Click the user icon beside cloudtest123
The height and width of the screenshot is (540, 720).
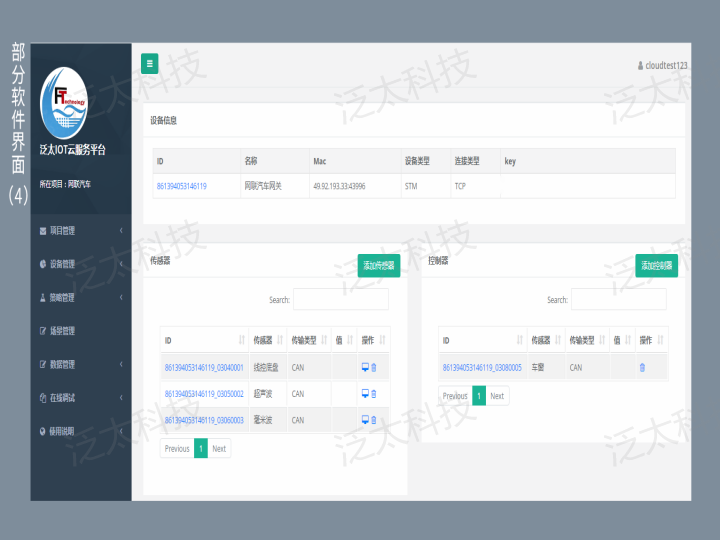tap(640, 65)
